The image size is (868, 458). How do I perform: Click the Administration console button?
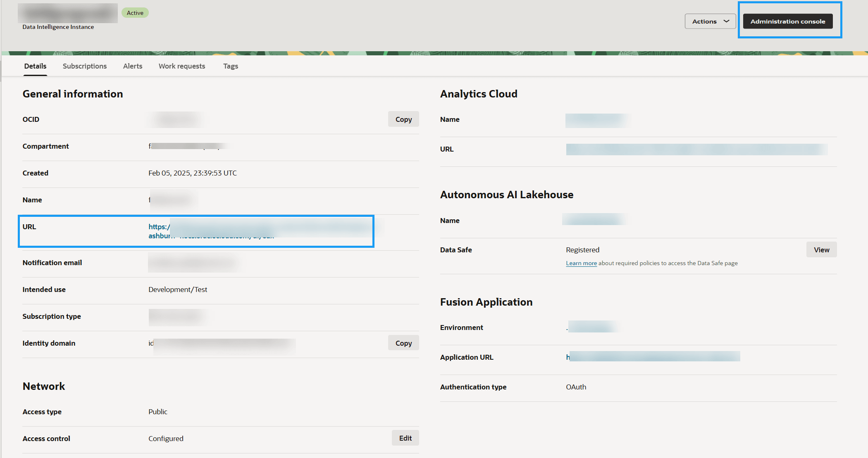coord(787,21)
